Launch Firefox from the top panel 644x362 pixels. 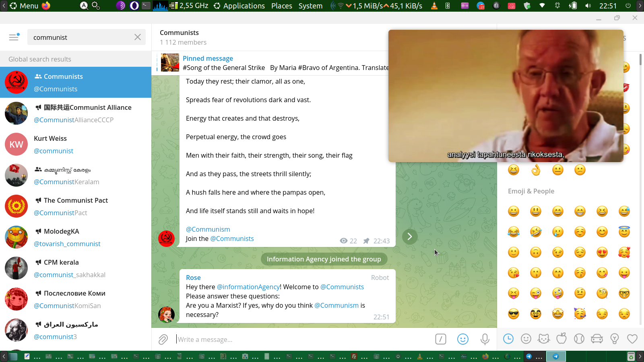[x=46, y=6]
